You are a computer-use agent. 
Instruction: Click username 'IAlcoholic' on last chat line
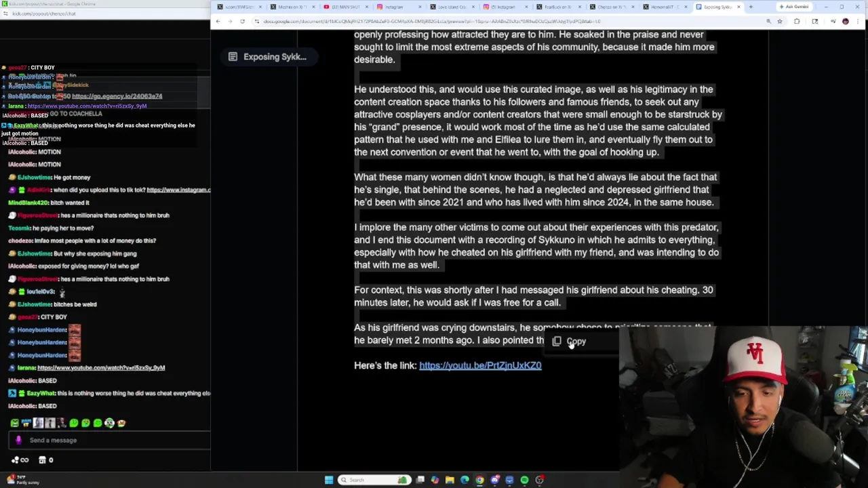tap(22, 406)
